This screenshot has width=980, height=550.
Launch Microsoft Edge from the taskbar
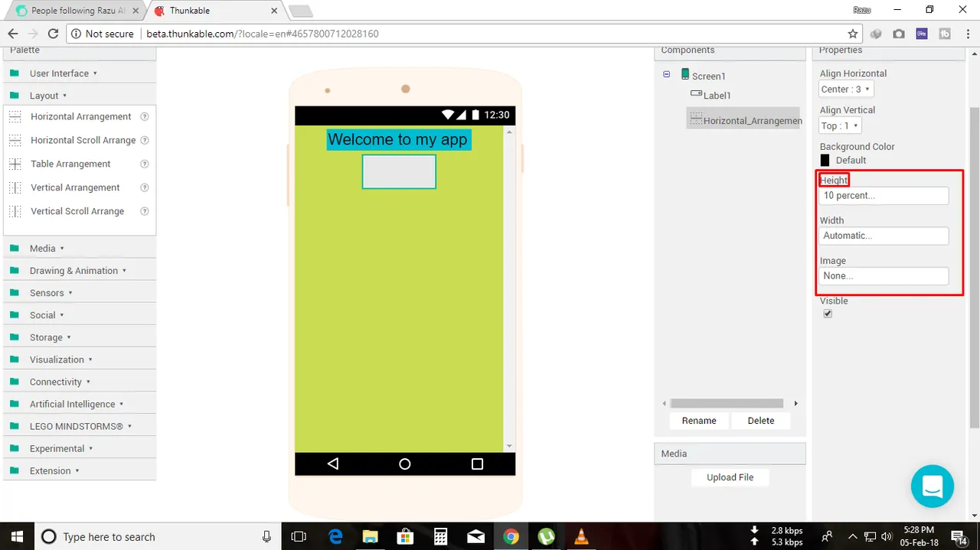(335, 536)
